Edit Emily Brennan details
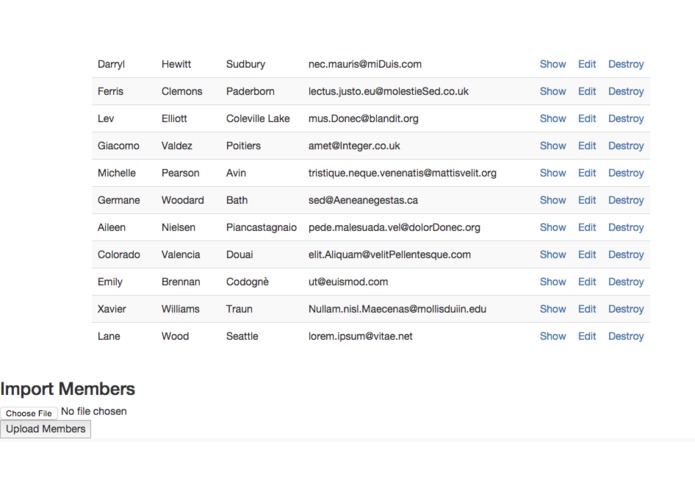Viewport: 695px width, 494px height. click(587, 282)
